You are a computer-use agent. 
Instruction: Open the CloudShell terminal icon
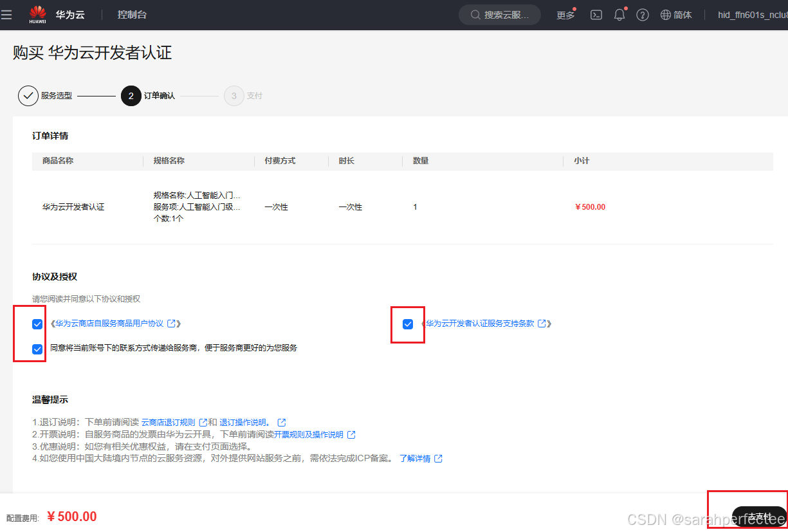pyautogui.click(x=596, y=15)
